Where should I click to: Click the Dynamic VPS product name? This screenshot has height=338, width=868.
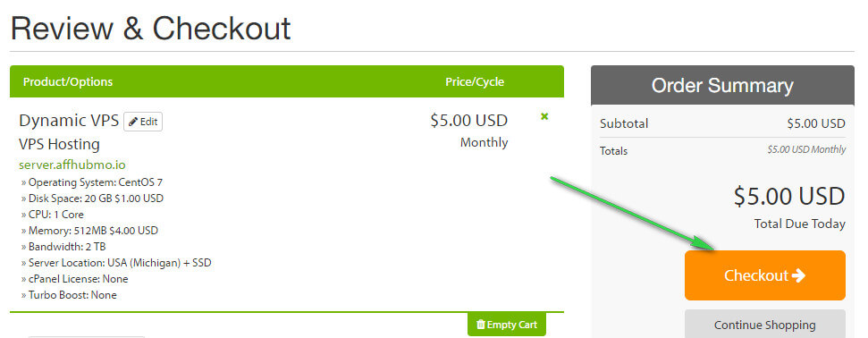pos(69,121)
